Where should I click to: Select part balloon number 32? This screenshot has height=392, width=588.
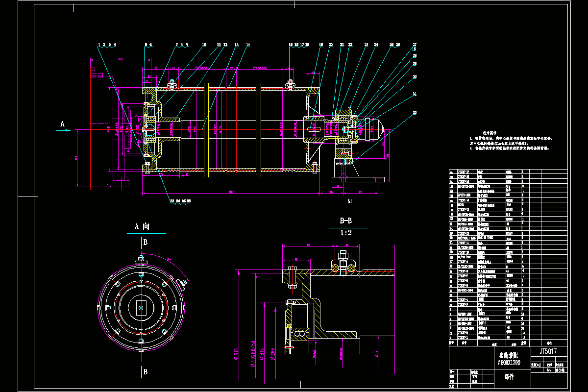coord(415,113)
